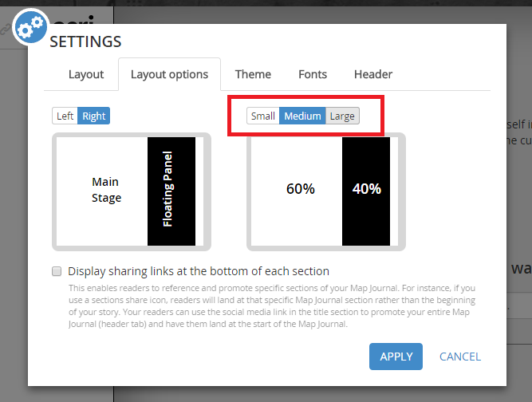Image resolution: width=532 pixels, height=402 pixels.
Task: Open the Theme tab
Action: [253, 74]
